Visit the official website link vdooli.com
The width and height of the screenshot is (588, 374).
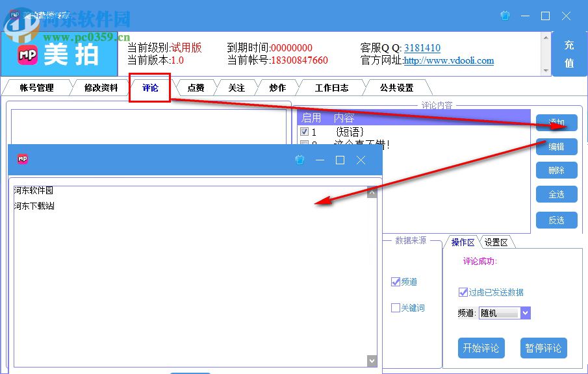point(448,61)
